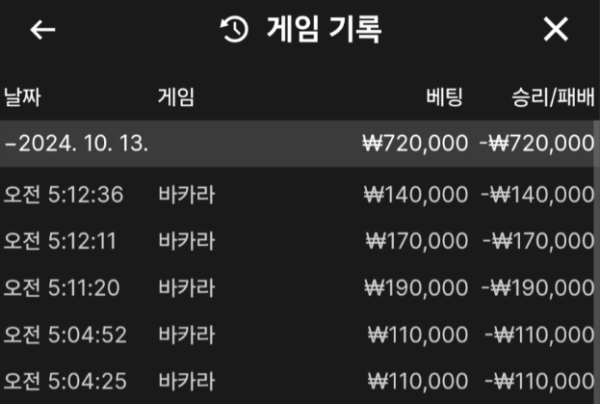The image size is (600, 404).
Task: Open the 오전 5:12:36 바카라 record
Action: pos(300,194)
